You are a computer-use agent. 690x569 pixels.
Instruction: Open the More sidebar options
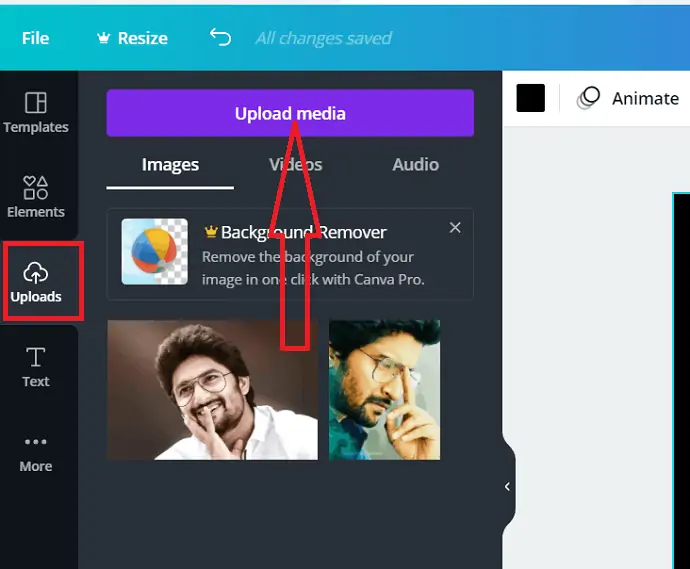(36, 454)
